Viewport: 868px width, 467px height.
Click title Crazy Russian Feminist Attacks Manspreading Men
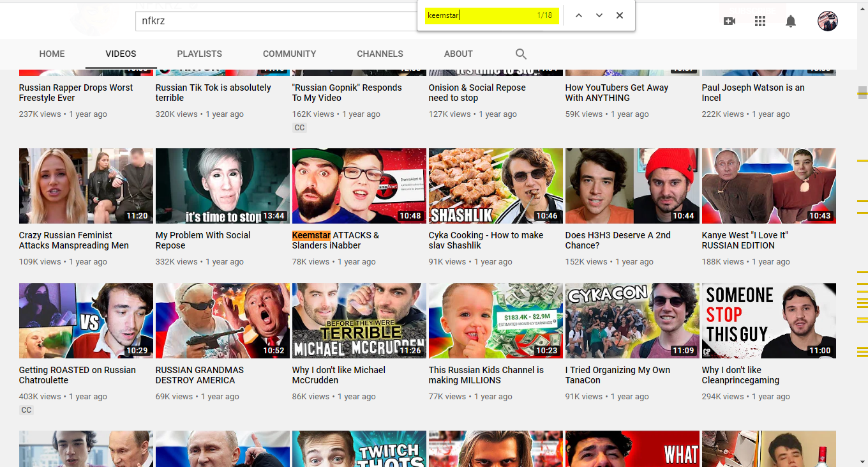coord(74,240)
